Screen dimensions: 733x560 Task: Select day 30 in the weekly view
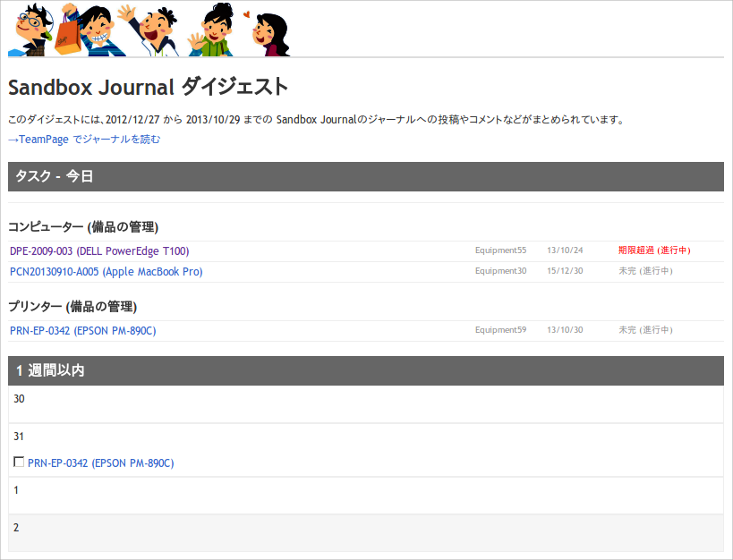[19, 399]
